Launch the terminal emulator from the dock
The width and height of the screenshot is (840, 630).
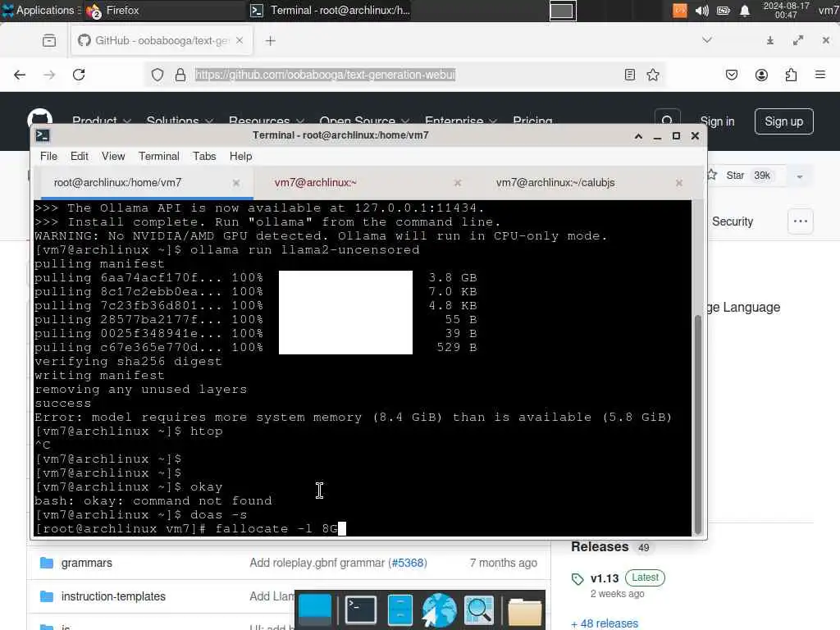click(361, 610)
